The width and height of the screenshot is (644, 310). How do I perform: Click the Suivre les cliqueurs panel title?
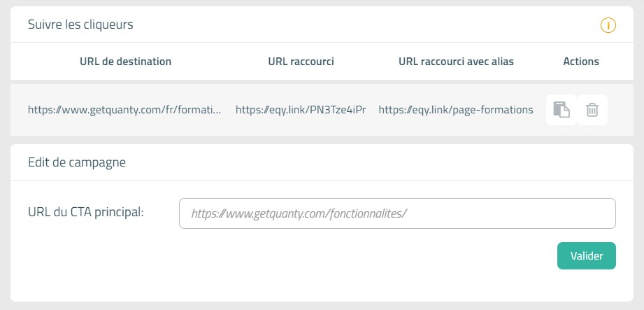[x=80, y=24]
